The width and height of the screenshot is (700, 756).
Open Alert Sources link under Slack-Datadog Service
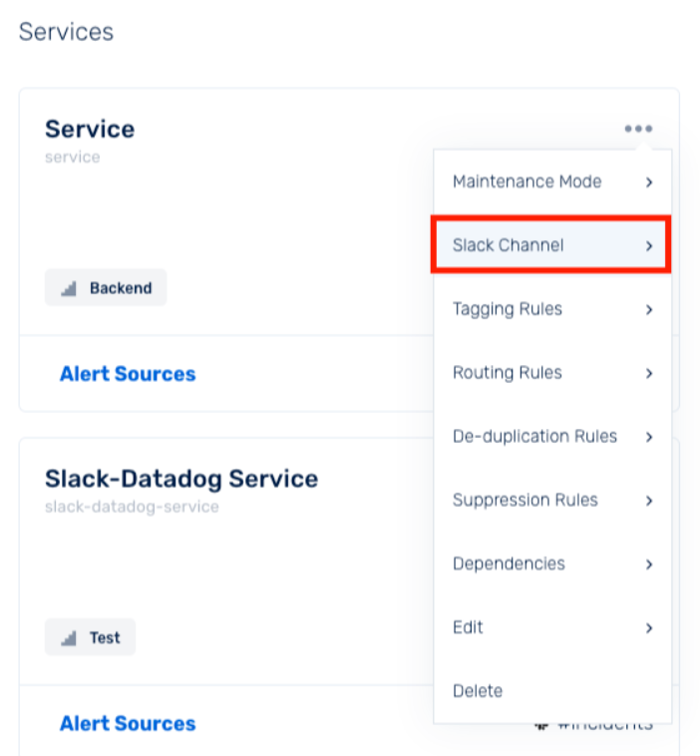128,723
